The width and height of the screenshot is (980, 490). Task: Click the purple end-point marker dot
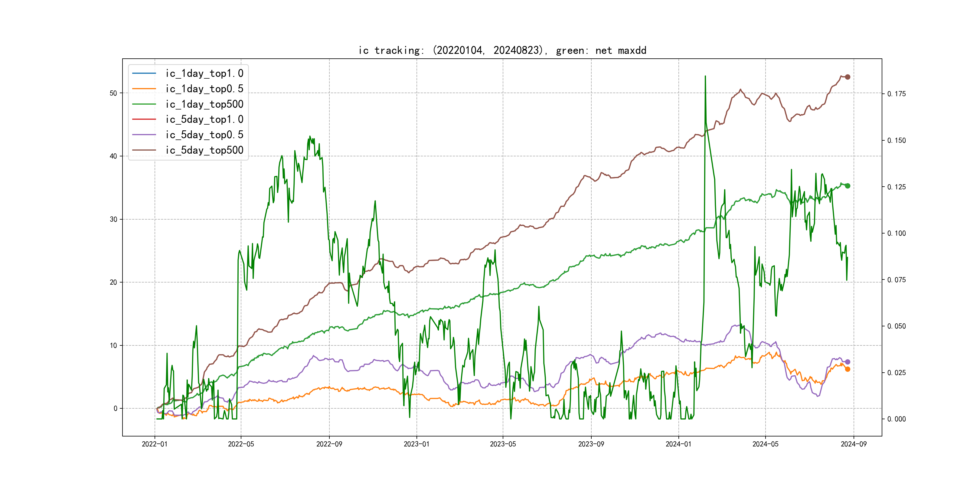click(x=847, y=362)
